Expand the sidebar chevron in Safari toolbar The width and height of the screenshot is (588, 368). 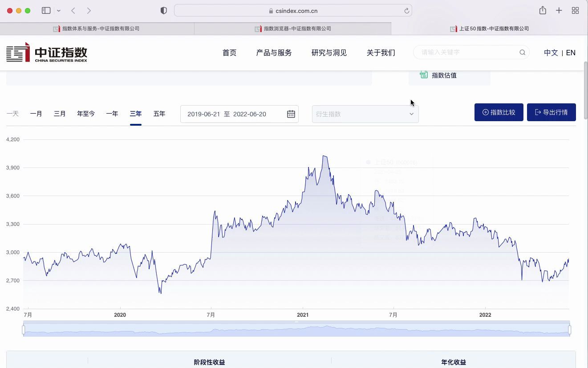pyautogui.click(x=58, y=10)
